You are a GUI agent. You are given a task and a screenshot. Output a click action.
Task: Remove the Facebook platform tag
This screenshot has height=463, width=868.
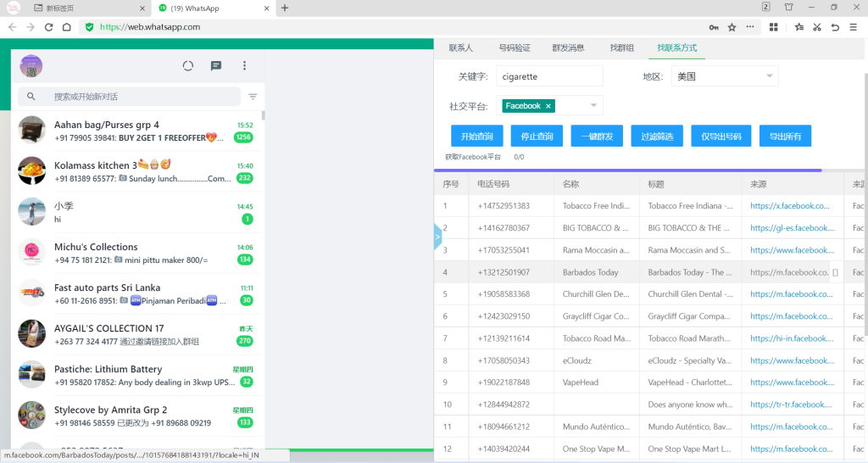[548, 106]
